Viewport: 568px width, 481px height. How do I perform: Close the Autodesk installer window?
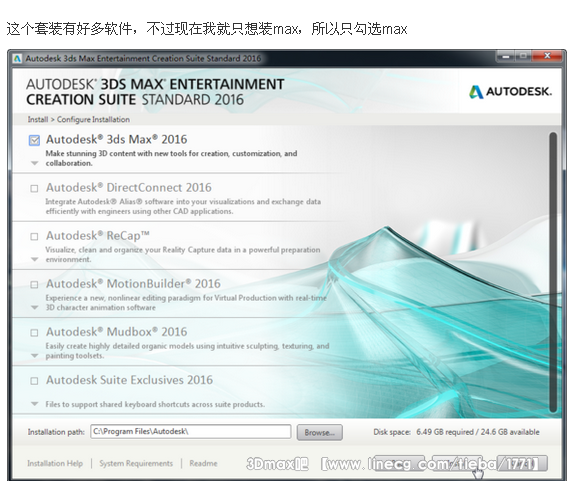(547, 56)
